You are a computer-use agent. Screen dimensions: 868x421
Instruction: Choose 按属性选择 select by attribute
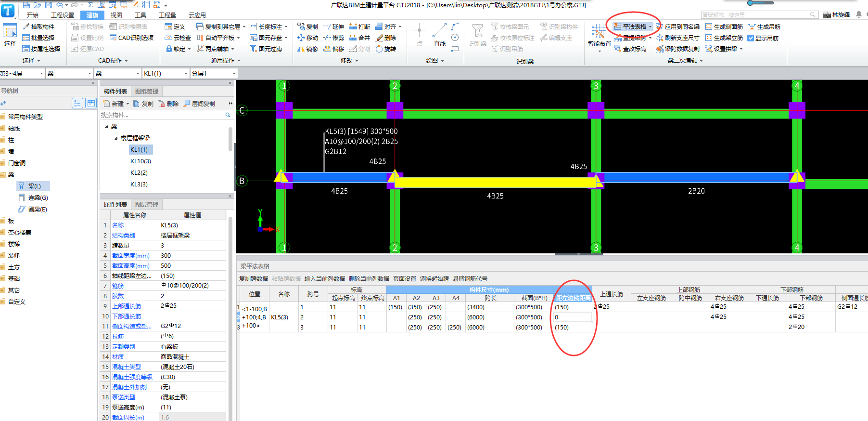(x=41, y=49)
